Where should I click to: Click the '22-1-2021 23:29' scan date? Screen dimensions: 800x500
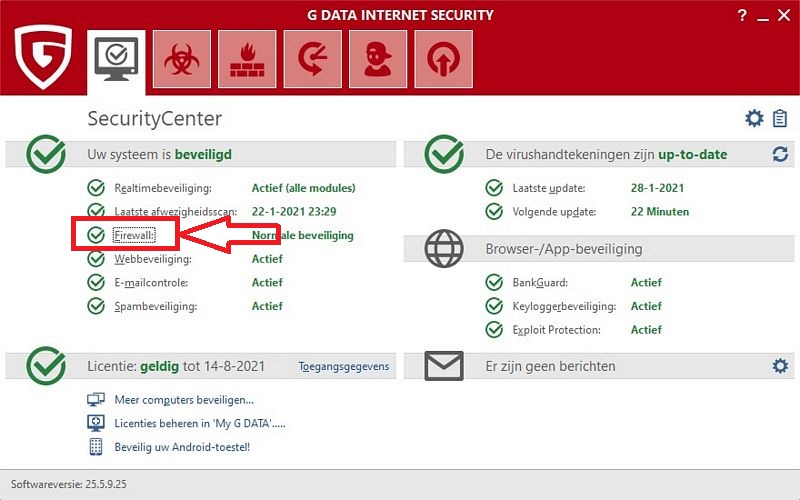(294, 212)
